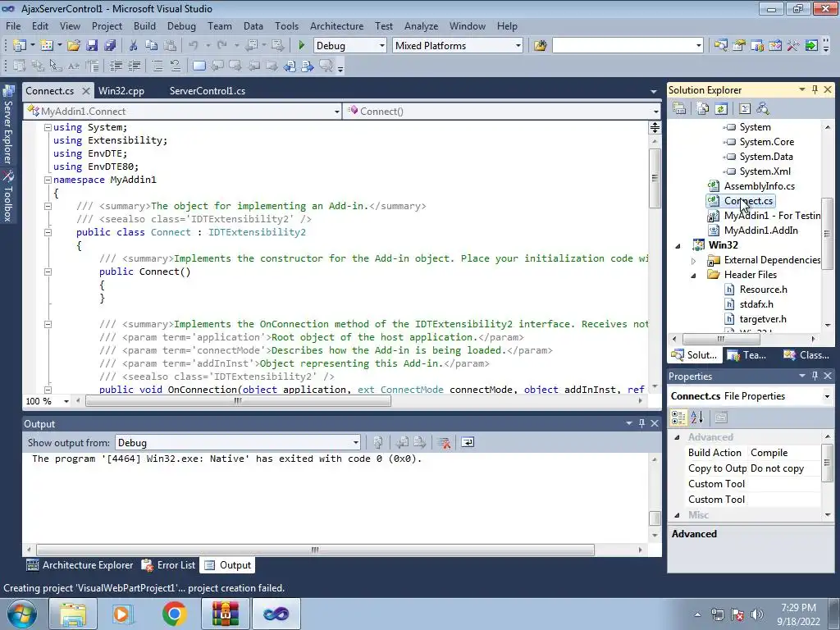Select stdafx.h in Solution Explorer
The height and width of the screenshot is (630, 840).
(x=756, y=304)
